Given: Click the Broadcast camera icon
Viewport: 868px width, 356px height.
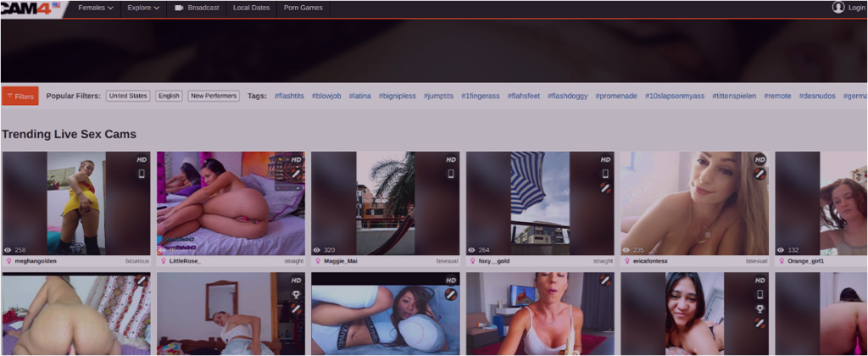Looking at the screenshot, I should pos(179,8).
